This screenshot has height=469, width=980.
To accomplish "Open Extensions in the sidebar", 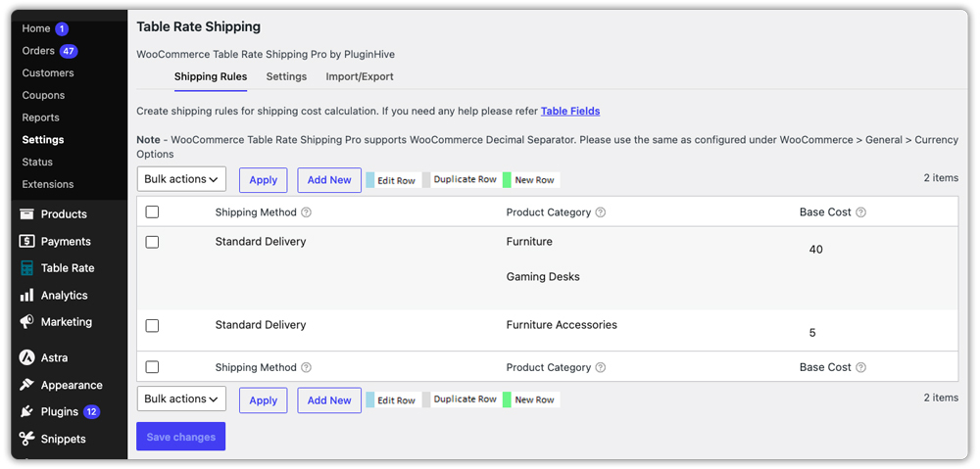I will 48,184.
